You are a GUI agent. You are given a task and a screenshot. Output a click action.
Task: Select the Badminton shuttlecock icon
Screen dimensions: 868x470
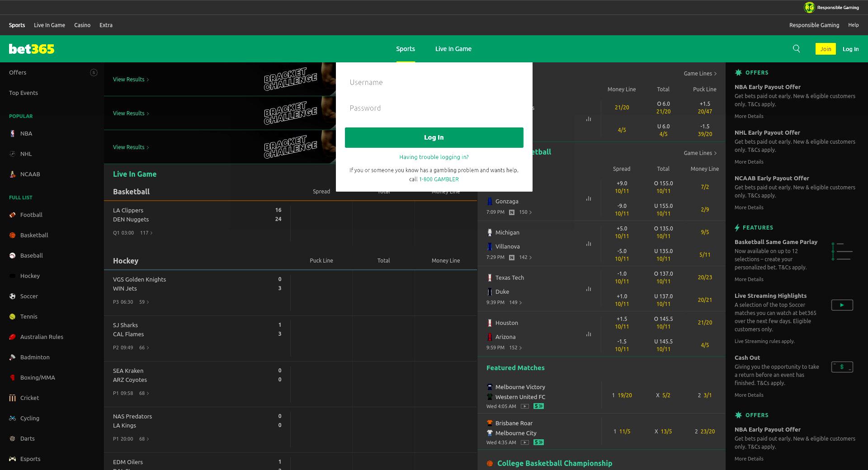coord(13,357)
